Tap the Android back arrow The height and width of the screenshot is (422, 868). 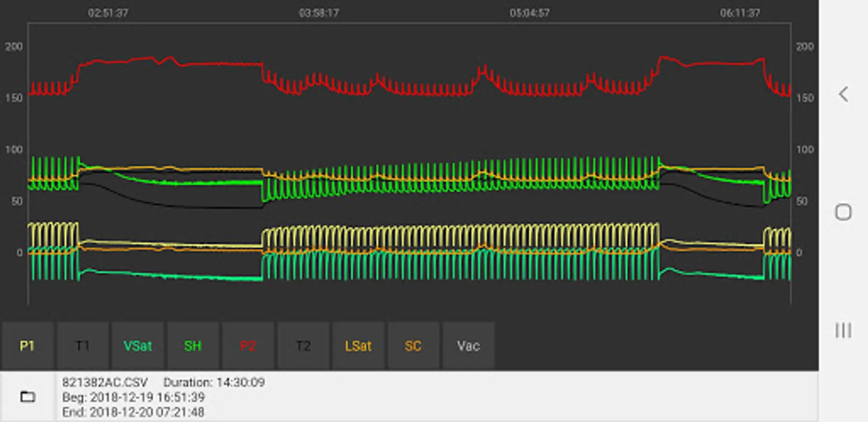click(843, 94)
